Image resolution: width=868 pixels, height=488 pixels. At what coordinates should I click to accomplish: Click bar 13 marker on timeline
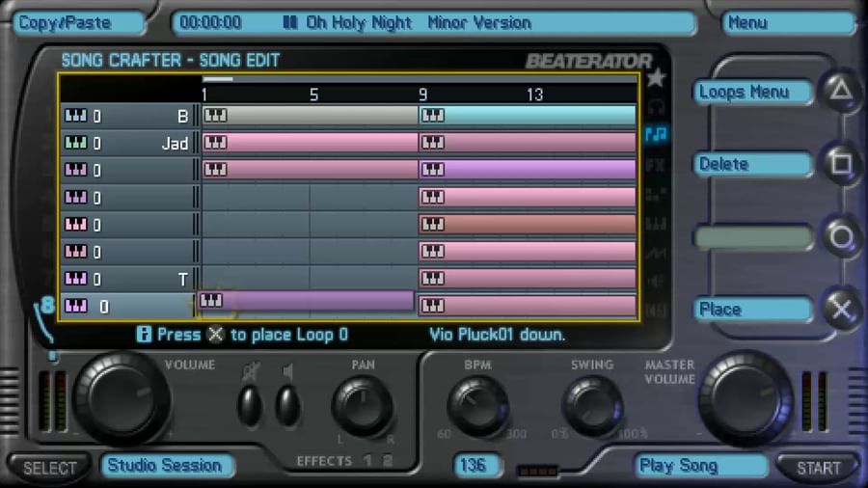pos(534,95)
